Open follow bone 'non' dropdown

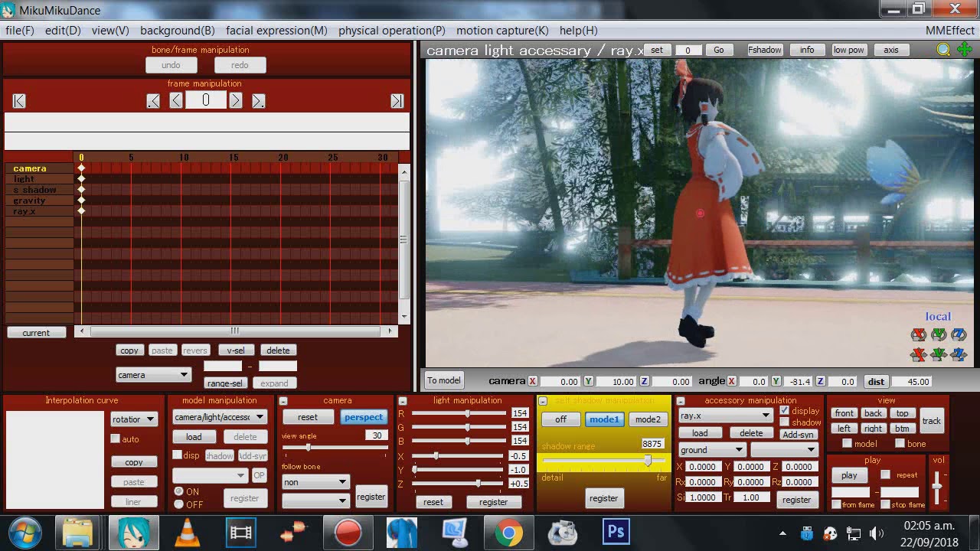click(315, 482)
